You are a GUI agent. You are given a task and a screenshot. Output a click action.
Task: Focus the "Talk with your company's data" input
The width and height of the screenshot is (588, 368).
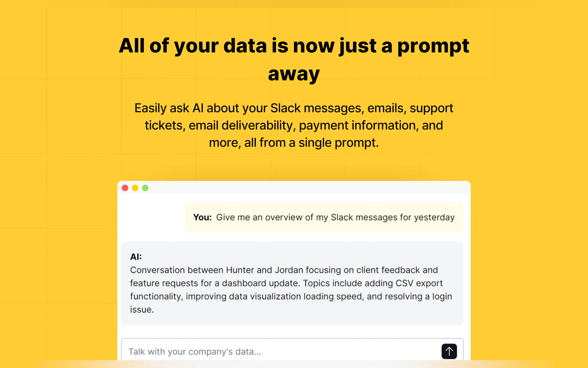tap(267, 352)
